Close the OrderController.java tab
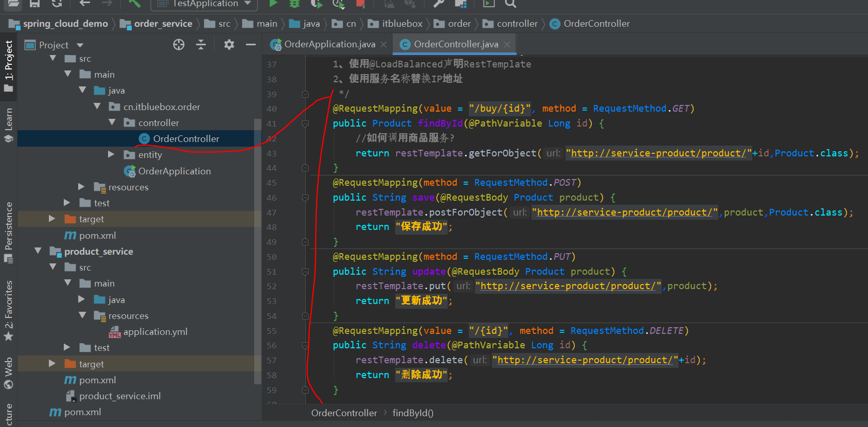This screenshot has width=868, height=427. tap(507, 44)
